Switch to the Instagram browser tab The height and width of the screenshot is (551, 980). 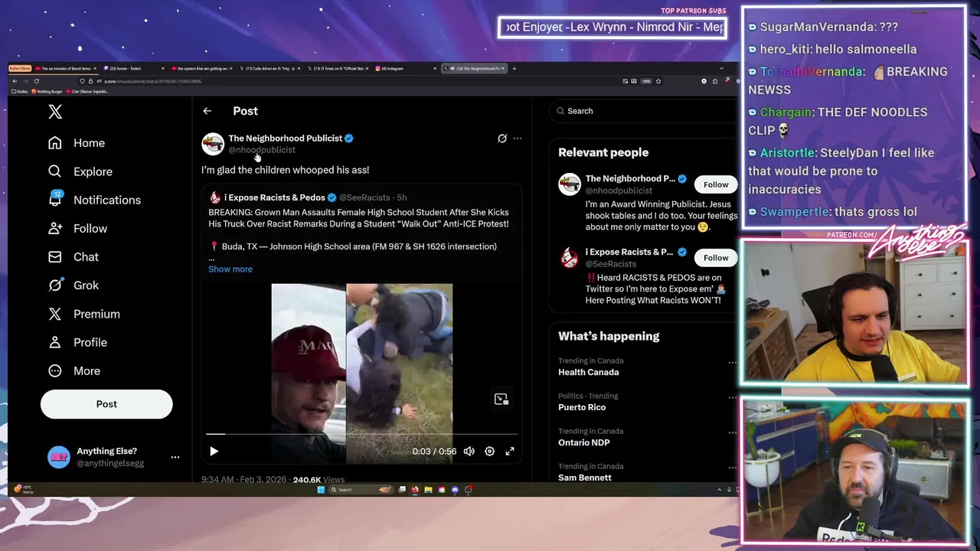coord(407,69)
